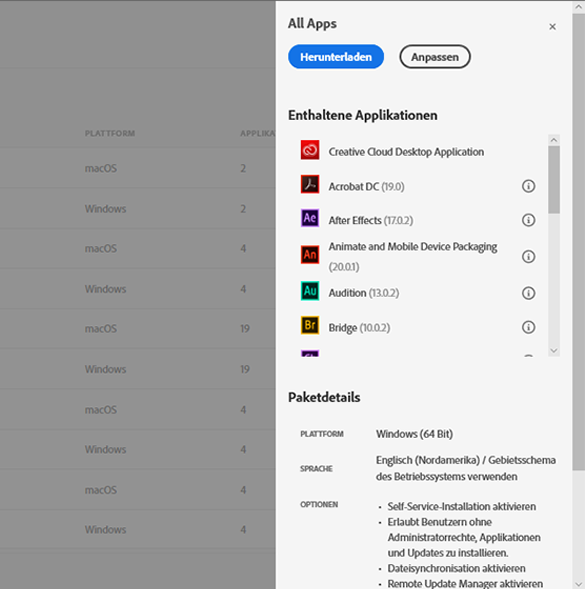The width and height of the screenshot is (585, 589).
Task: Select the text Creative Cloud Desktop Application
Action: click(406, 152)
